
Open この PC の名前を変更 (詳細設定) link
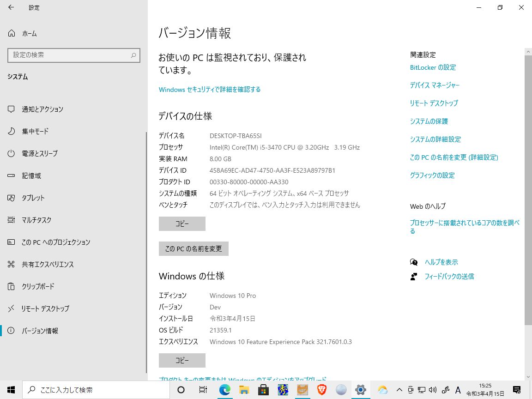coord(454,157)
